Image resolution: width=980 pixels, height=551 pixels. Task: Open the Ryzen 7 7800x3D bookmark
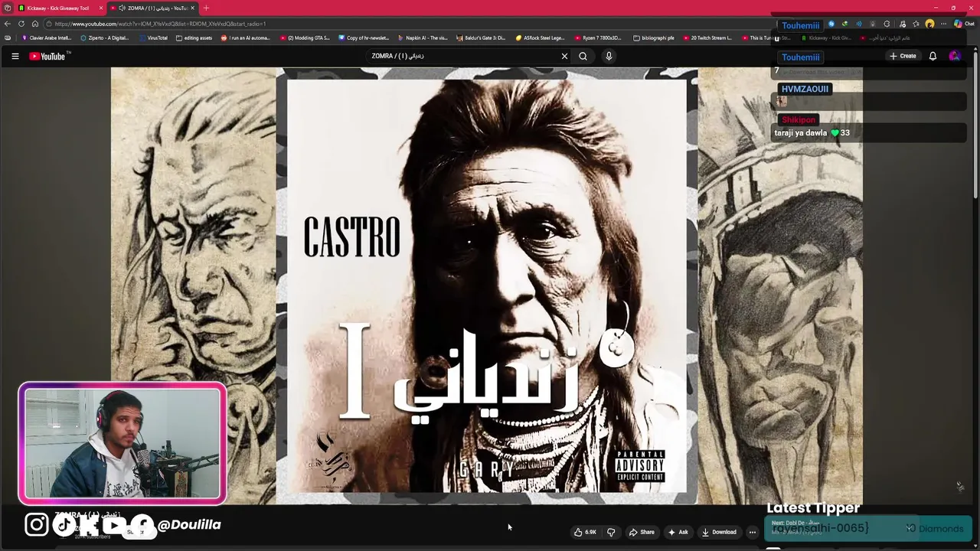click(x=598, y=37)
